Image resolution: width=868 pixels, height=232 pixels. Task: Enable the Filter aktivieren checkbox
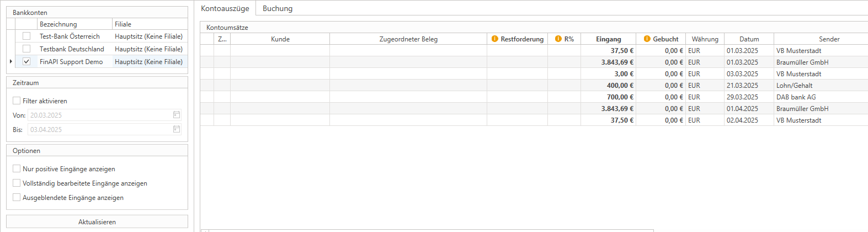click(17, 101)
